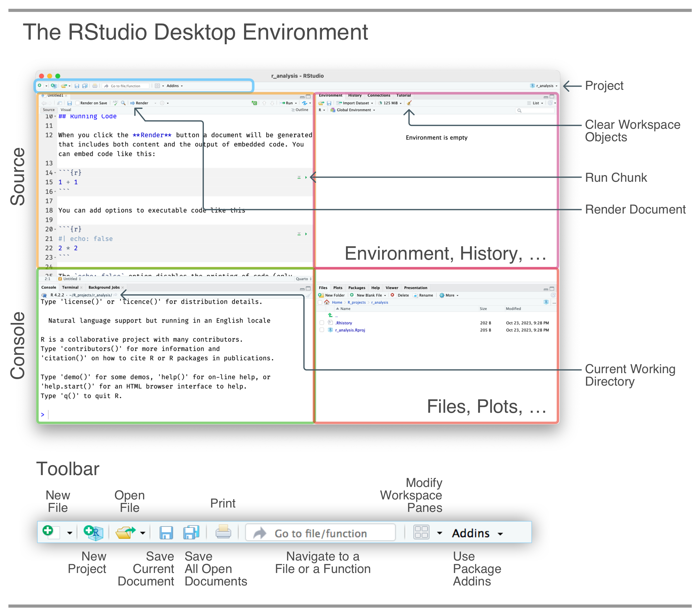Open the R_projects breadcrumb link

[357, 302]
